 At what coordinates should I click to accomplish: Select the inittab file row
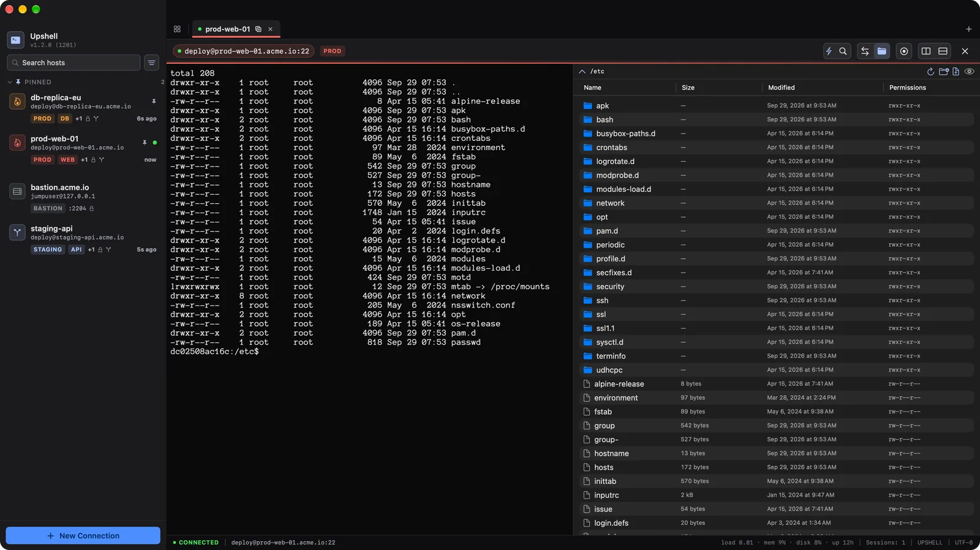tap(777, 481)
